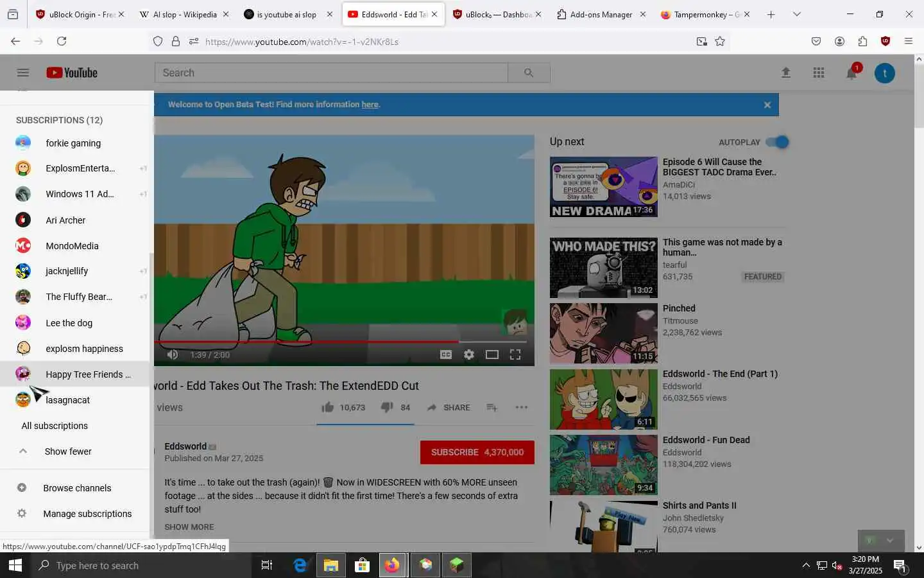This screenshot has height=578, width=924.
Task: Open the Windows Start menu
Action: (x=15, y=565)
